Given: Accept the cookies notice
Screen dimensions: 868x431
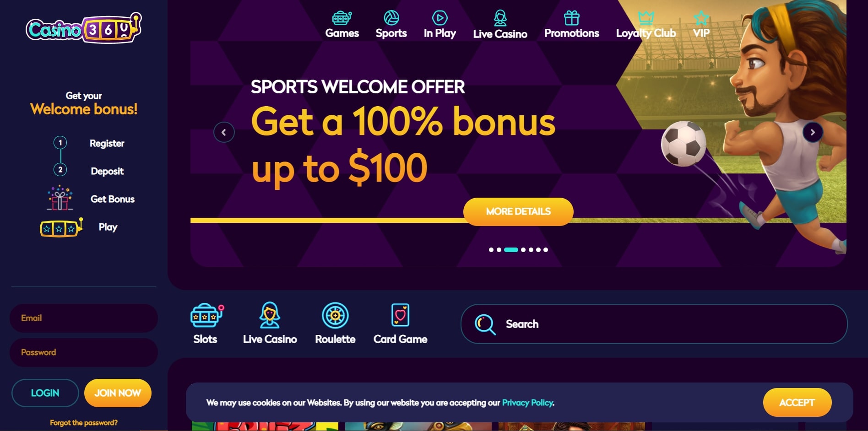Looking at the screenshot, I should point(797,403).
